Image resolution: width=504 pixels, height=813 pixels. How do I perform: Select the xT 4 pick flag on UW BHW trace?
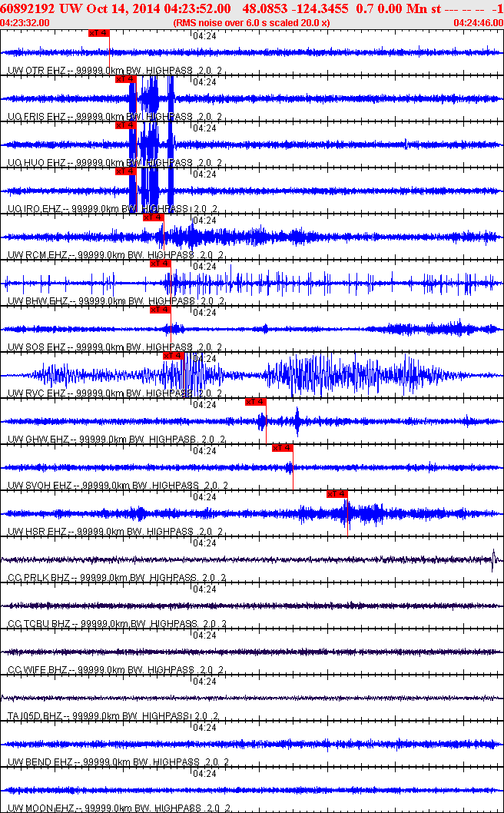pyautogui.click(x=161, y=264)
